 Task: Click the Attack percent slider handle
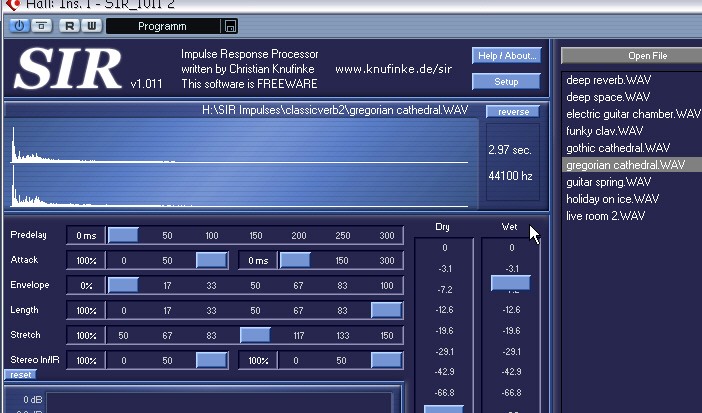point(212,260)
